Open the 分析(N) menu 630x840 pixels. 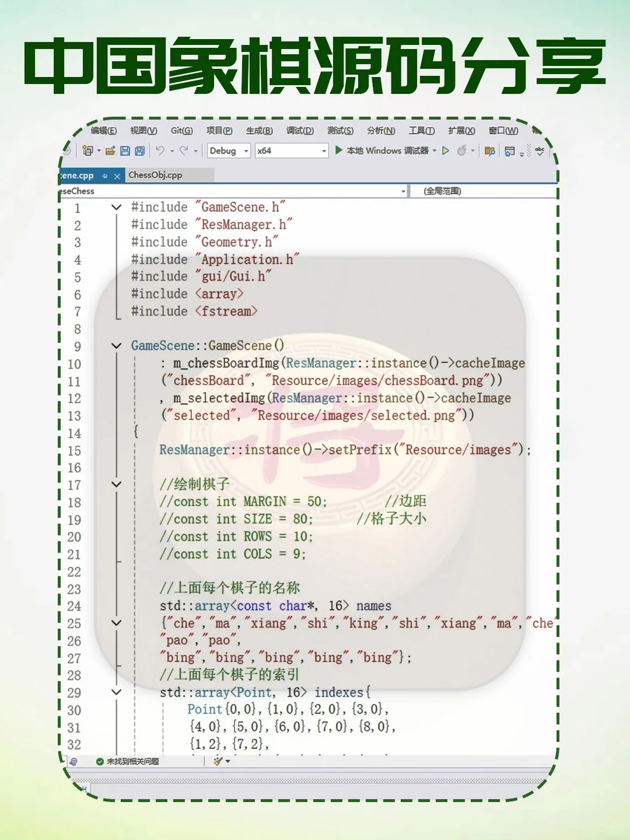point(381,131)
